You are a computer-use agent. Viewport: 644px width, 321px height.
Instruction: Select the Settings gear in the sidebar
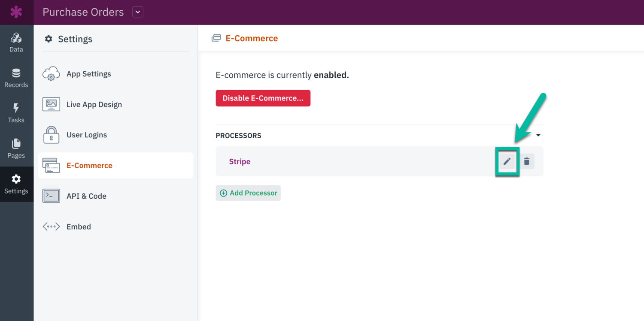point(16,184)
